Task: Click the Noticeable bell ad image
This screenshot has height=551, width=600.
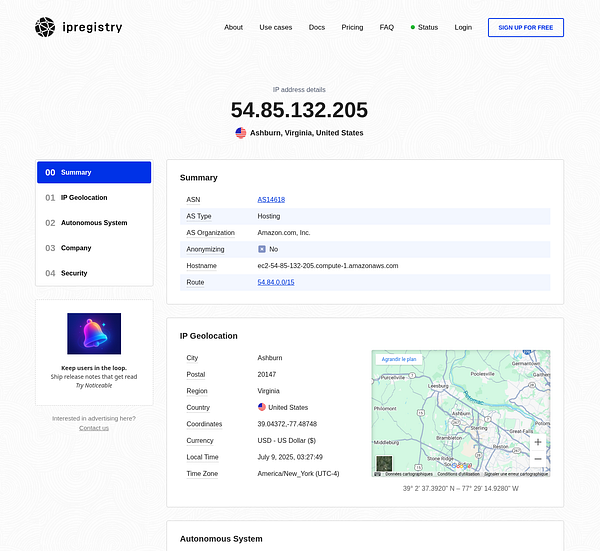Action: (94, 334)
